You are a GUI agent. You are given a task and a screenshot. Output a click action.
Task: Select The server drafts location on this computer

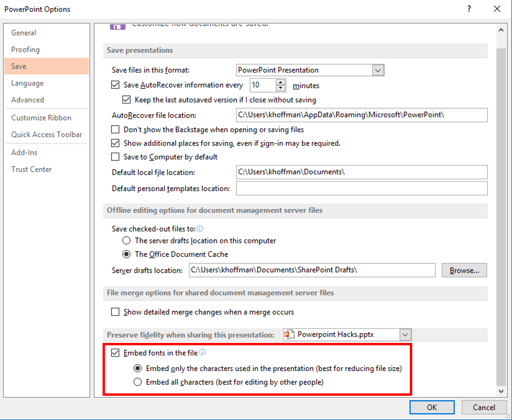[x=126, y=240]
